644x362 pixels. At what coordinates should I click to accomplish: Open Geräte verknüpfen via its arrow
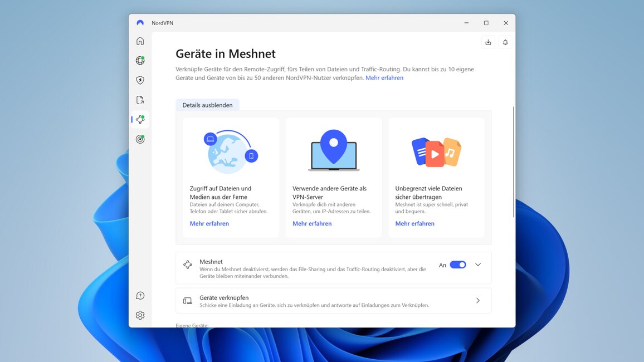478,300
